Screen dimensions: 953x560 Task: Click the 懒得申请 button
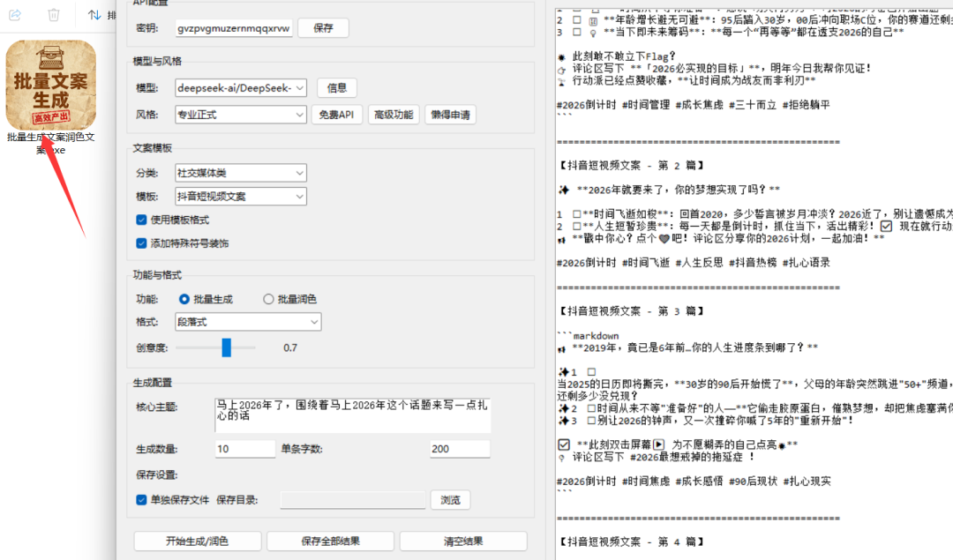(450, 114)
